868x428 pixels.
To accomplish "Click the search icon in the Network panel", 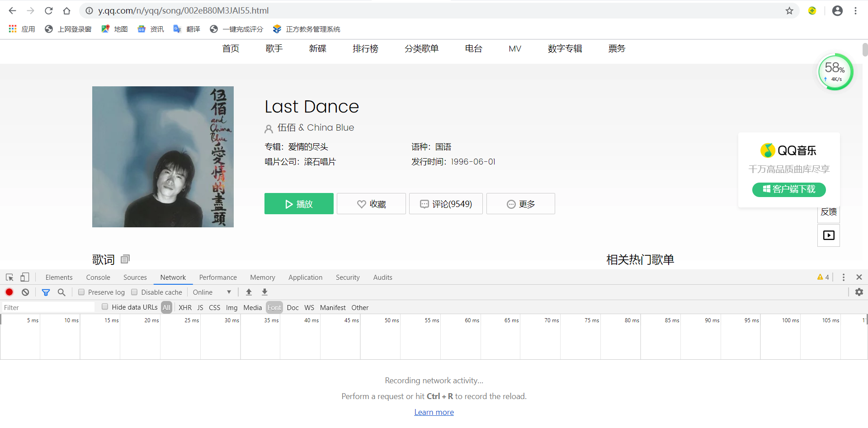I will (61, 292).
